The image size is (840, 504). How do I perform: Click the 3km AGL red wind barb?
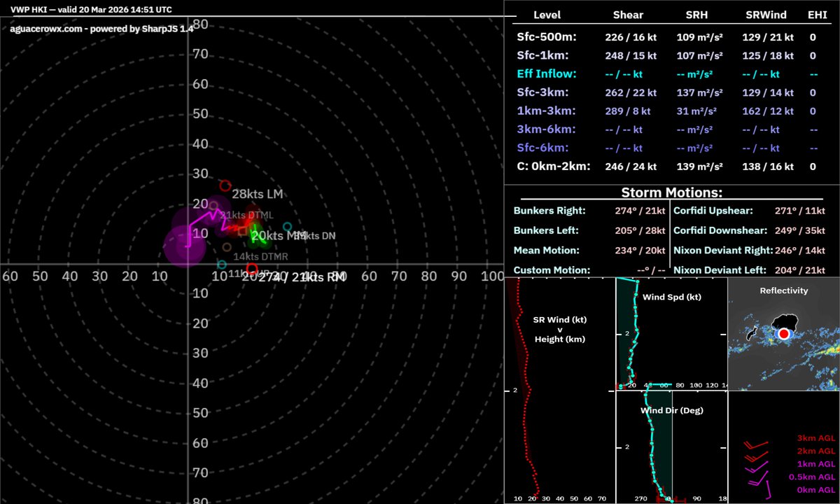pyautogui.click(x=756, y=444)
